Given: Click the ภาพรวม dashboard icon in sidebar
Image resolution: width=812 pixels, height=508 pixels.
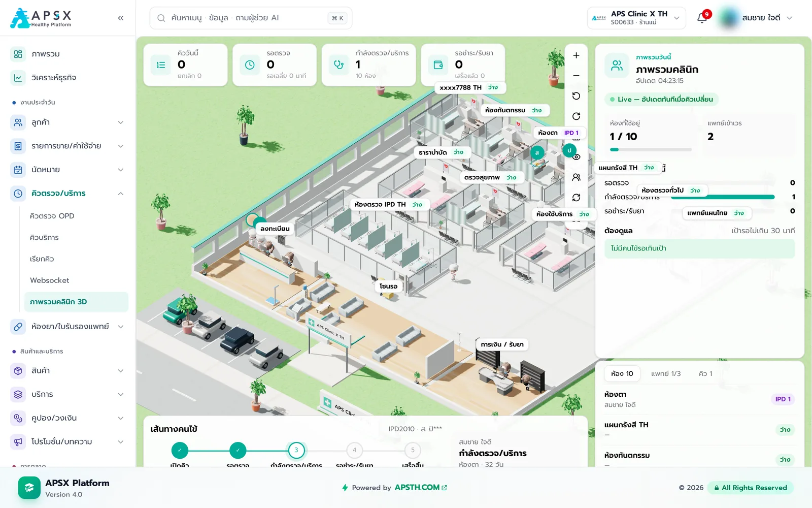Looking at the screenshot, I should 18,54.
